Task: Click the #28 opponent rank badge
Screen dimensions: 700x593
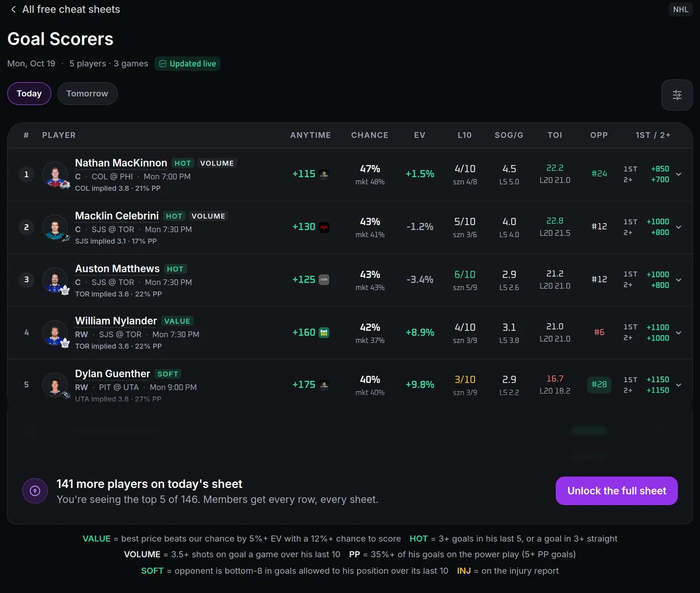Action: [x=599, y=385]
